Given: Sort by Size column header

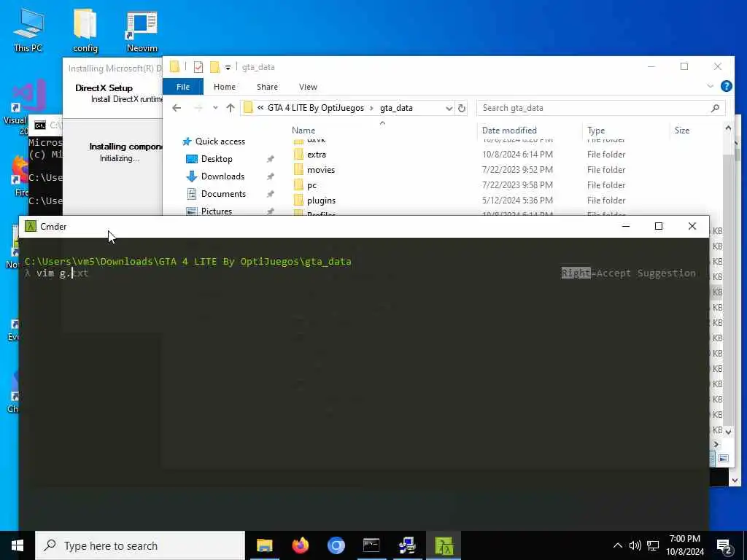Looking at the screenshot, I should (x=682, y=131).
